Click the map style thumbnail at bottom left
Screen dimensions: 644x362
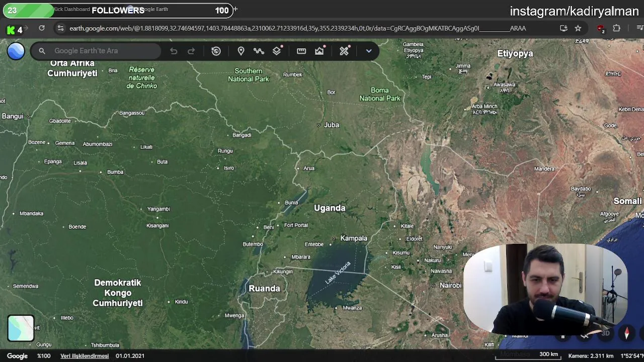21,328
